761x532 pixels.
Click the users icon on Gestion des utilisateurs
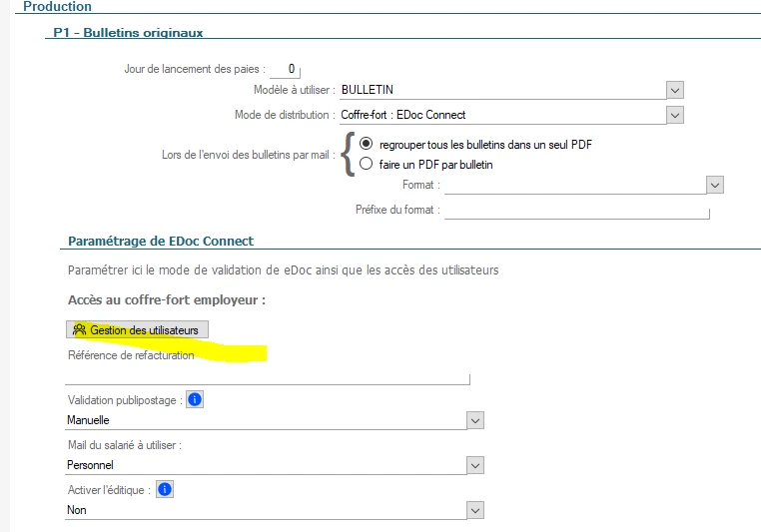tap(79, 329)
